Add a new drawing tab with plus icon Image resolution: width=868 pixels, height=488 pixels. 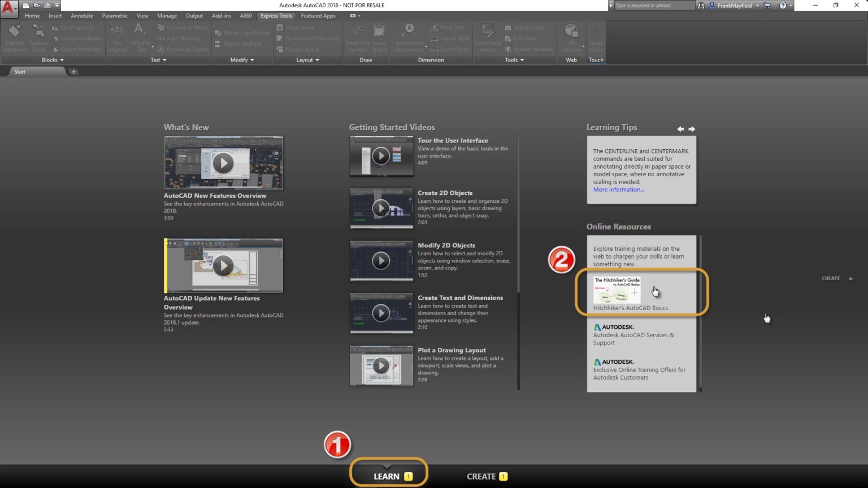[x=73, y=72]
